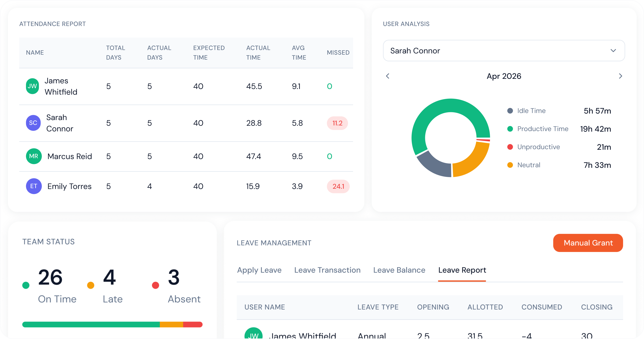
Task: Open the Sarah Connor user dropdown
Action: tap(504, 51)
